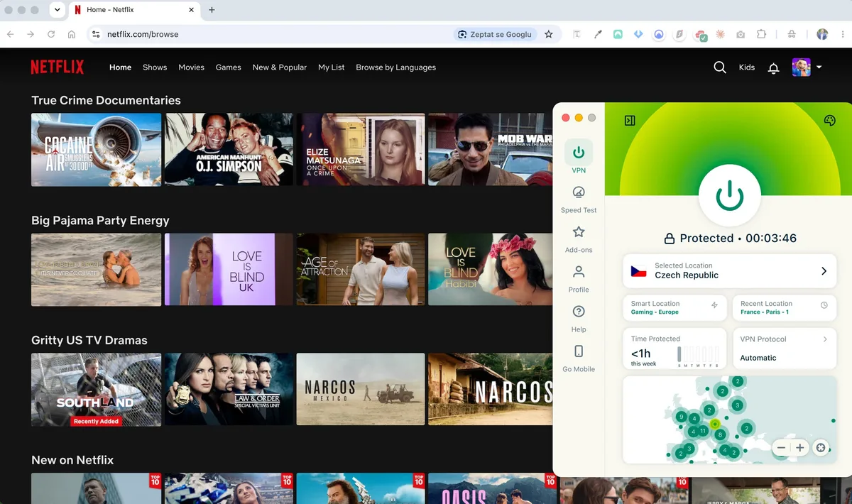This screenshot has width=852, height=504.
Task: Open Love Is Blind UK thumbnail
Action: click(x=229, y=270)
